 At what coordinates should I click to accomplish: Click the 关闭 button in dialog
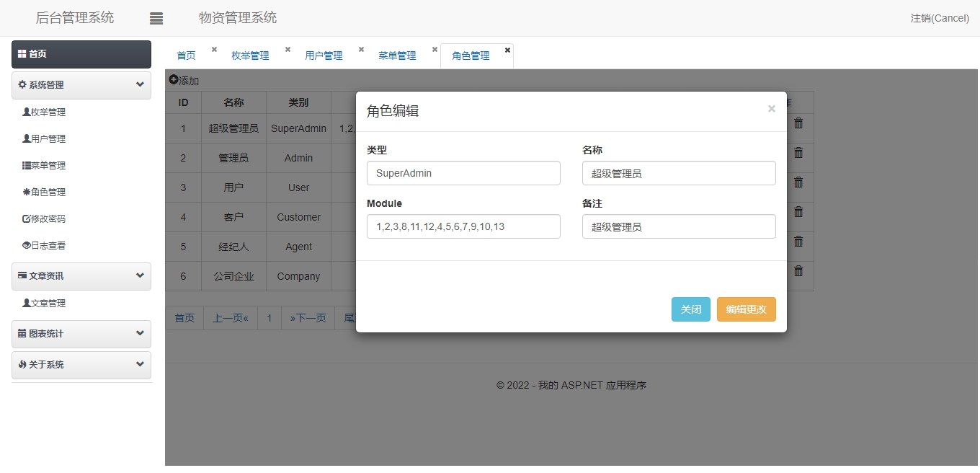pyautogui.click(x=690, y=309)
